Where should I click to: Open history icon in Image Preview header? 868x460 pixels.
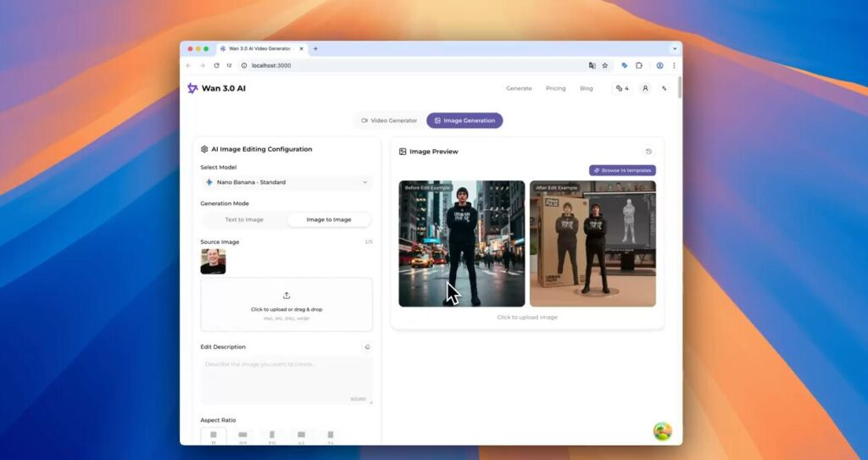(648, 152)
